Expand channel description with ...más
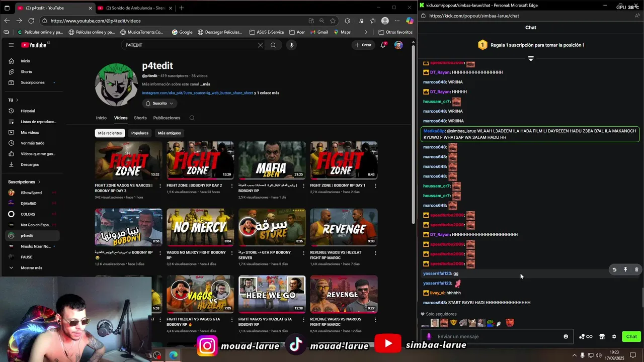This screenshot has width=644, height=362. click(205, 84)
